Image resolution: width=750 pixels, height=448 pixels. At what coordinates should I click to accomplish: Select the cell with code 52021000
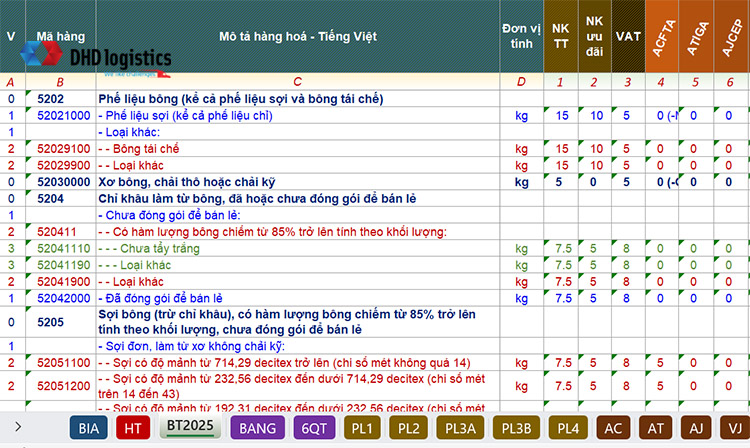coord(64,116)
